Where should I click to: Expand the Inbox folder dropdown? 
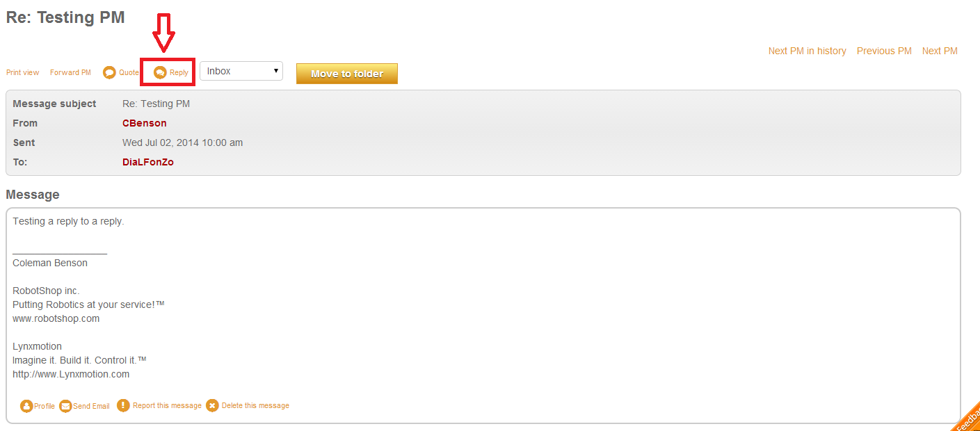(x=241, y=71)
